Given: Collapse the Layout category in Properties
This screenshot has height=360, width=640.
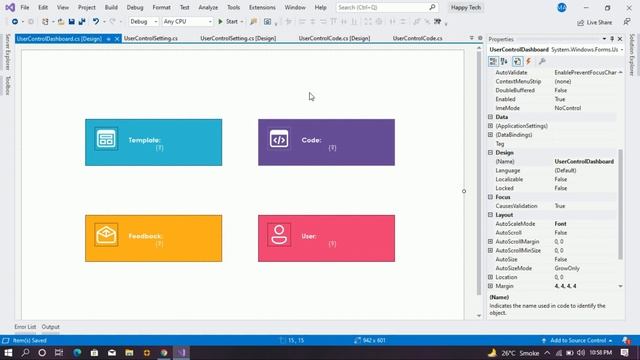Looking at the screenshot, I should pyautogui.click(x=491, y=215).
